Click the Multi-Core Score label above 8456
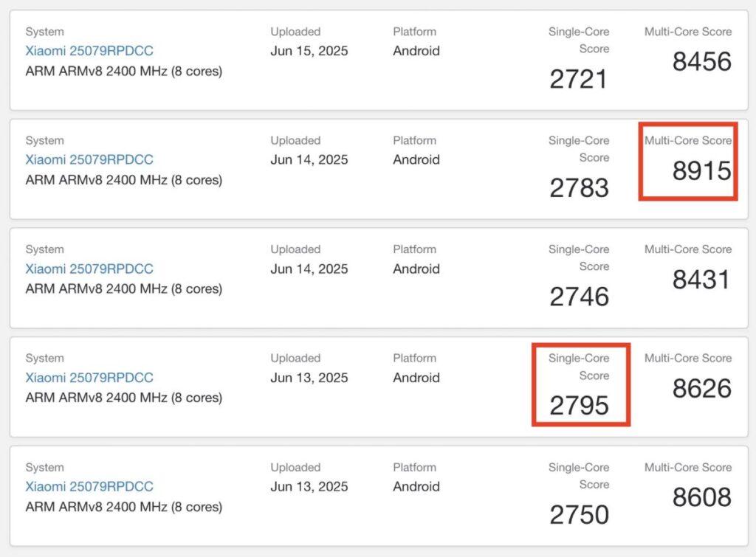 688,32
